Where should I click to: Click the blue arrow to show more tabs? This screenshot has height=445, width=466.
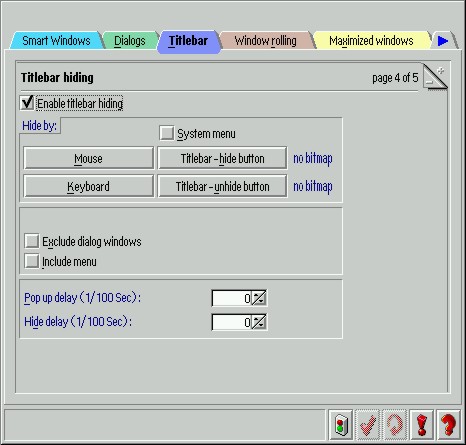(443, 41)
